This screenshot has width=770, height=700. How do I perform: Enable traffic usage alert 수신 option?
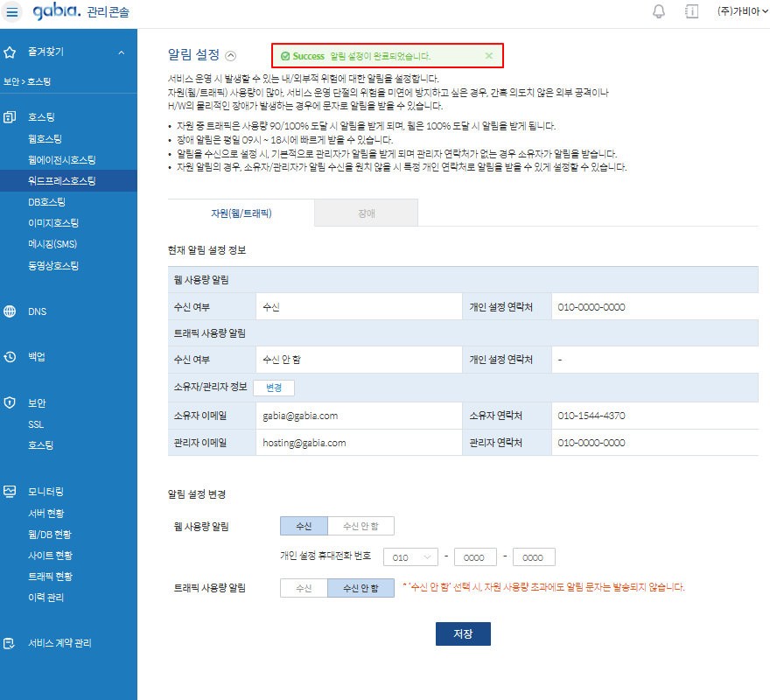coord(304,588)
